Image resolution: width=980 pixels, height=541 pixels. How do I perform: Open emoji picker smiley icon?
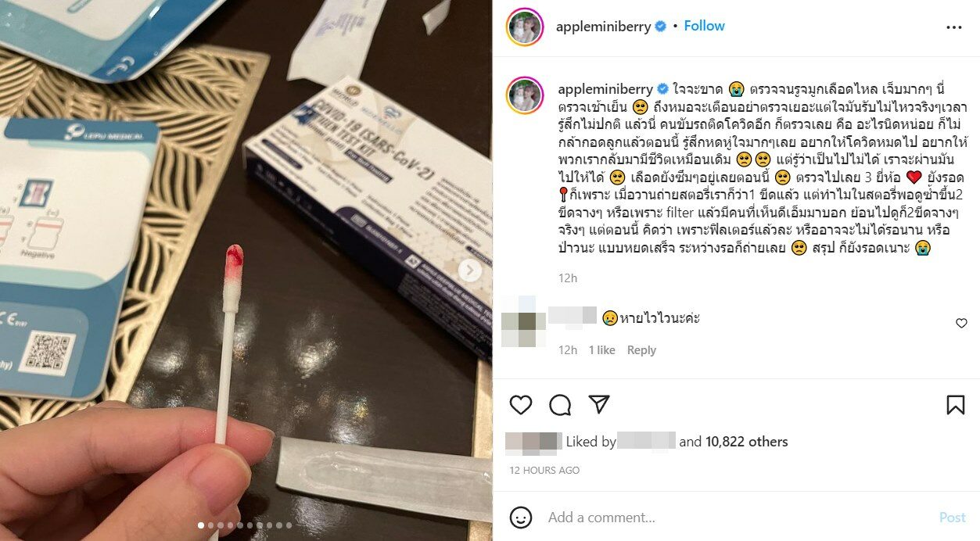[x=521, y=518]
